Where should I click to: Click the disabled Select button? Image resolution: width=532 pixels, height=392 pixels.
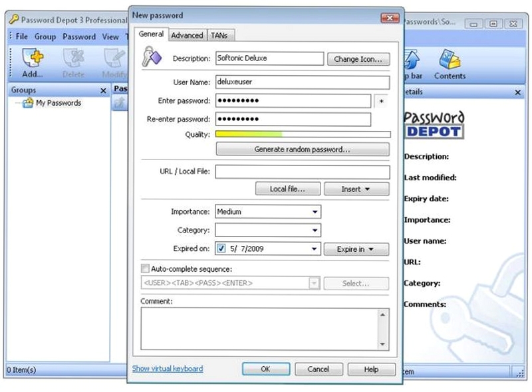click(x=356, y=283)
